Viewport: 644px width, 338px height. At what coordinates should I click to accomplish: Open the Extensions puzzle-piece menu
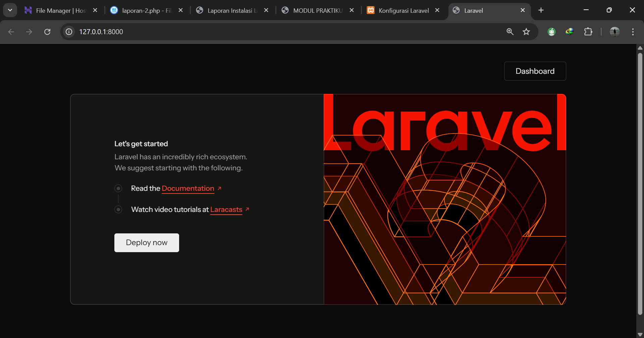pos(588,32)
